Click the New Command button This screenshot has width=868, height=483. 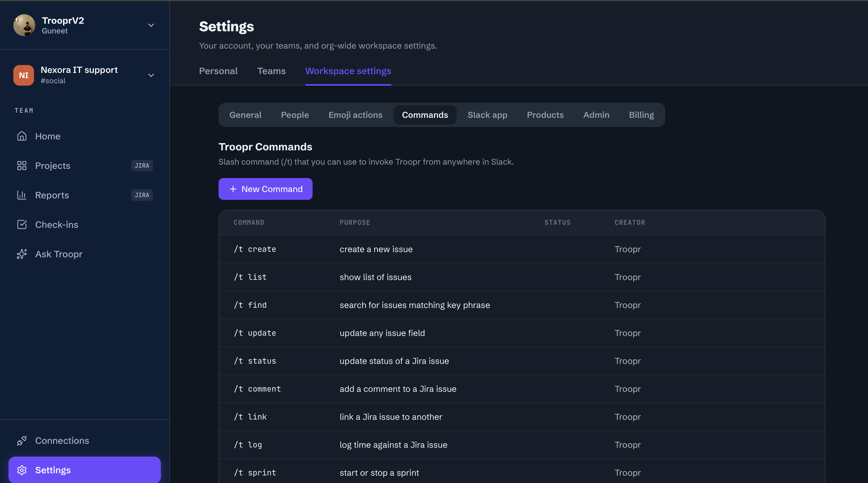point(266,189)
